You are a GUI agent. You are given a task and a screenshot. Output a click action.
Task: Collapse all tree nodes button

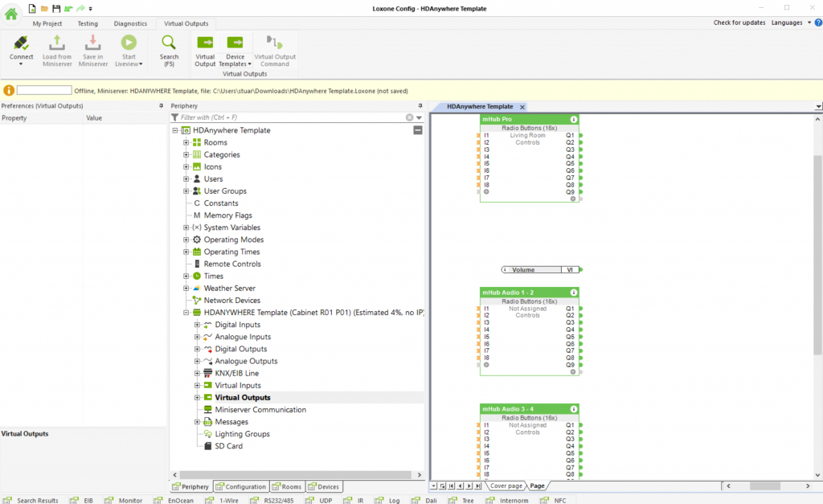[x=418, y=130]
